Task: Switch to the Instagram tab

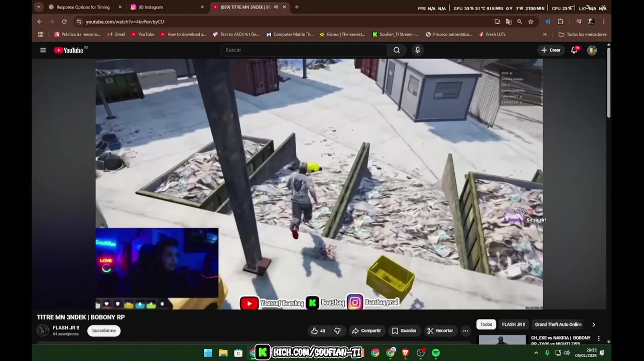Action: [163, 7]
